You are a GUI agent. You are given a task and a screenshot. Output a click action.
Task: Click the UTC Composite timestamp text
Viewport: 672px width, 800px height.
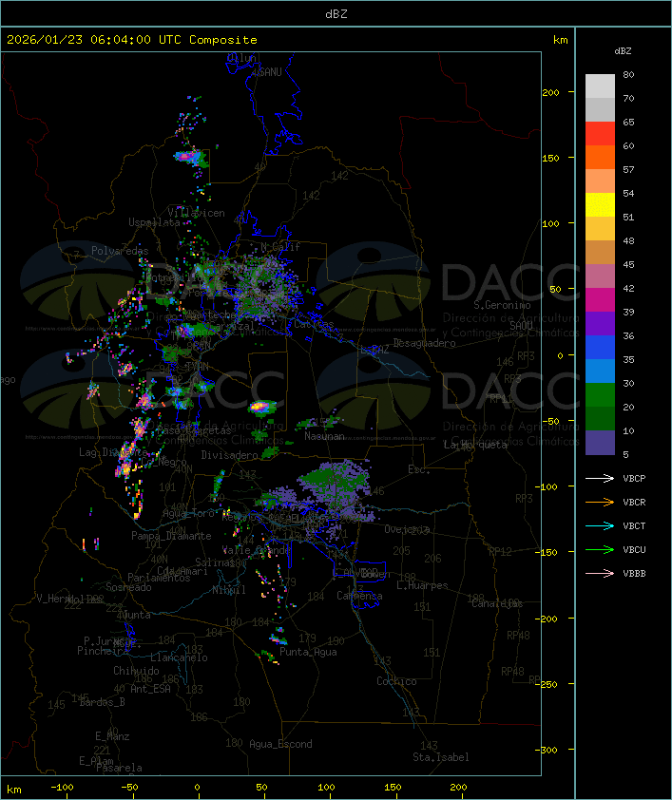point(132,40)
